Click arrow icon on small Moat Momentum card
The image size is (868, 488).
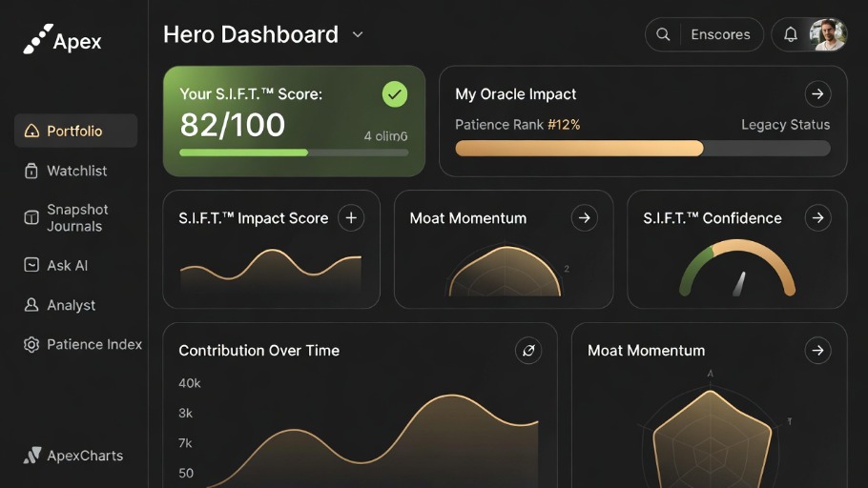click(x=585, y=218)
